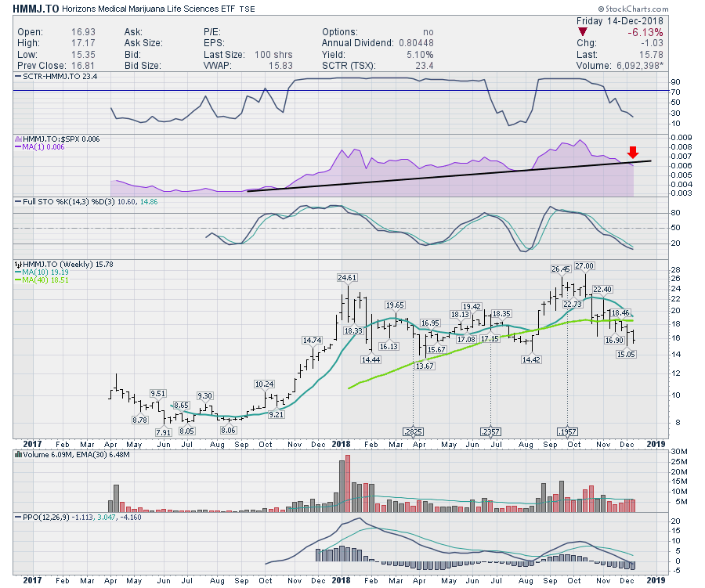Click the High value 17.17

(83, 43)
